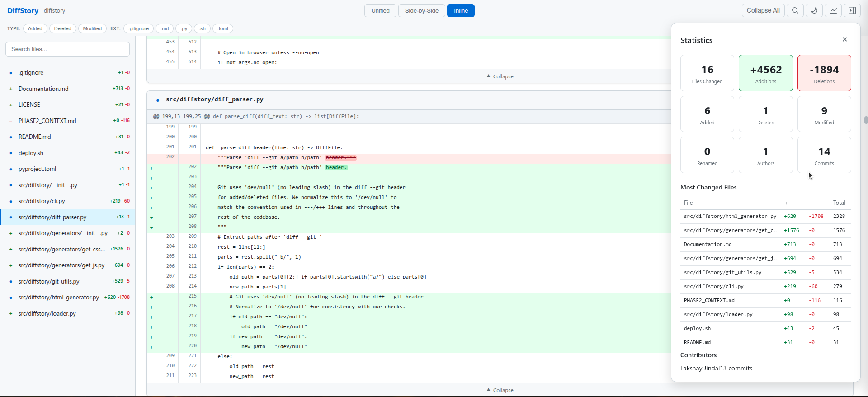Switch to Unified view
The image size is (868, 397).
click(x=380, y=11)
